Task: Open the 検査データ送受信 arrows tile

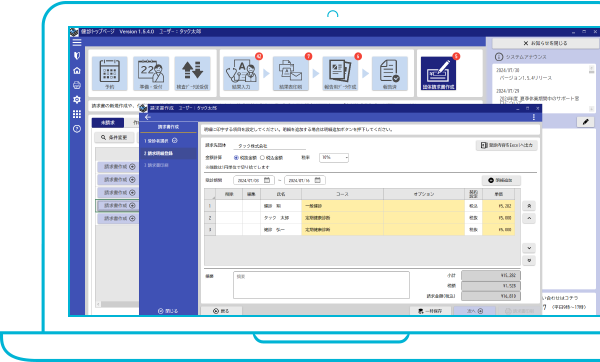Action: [x=192, y=73]
